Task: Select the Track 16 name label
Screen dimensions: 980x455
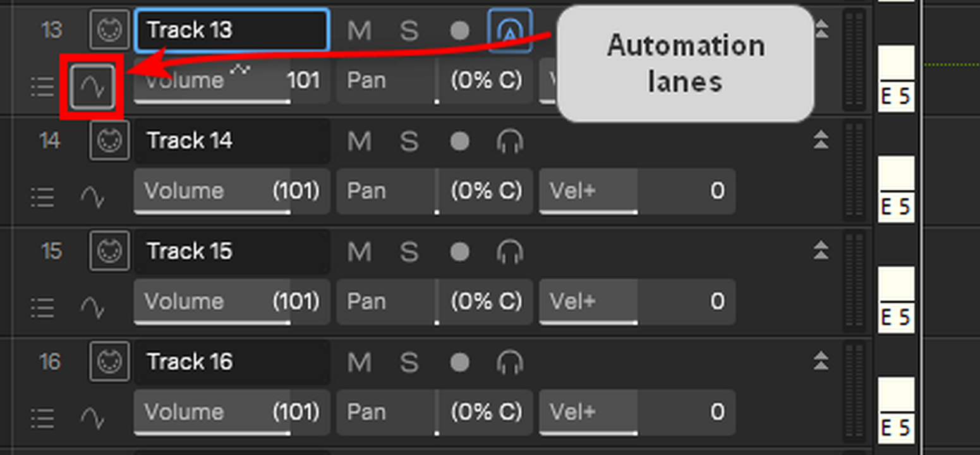Action: click(x=190, y=362)
